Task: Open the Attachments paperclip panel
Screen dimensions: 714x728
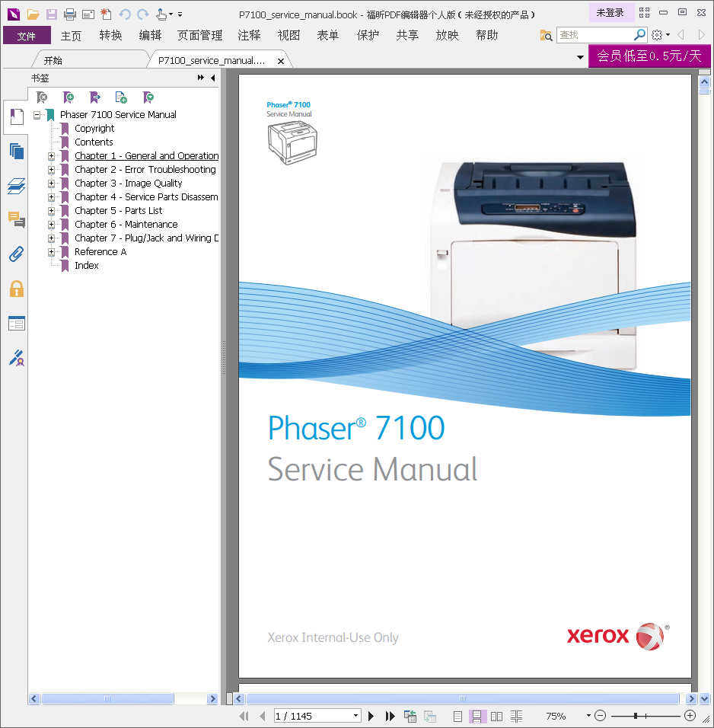Action: [x=17, y=254]
